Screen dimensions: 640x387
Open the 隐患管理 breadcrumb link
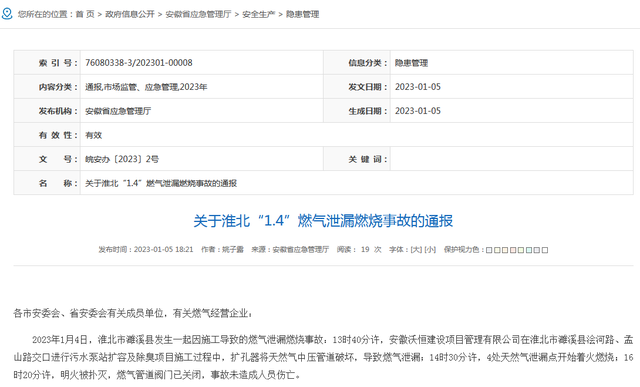point(302,14)
